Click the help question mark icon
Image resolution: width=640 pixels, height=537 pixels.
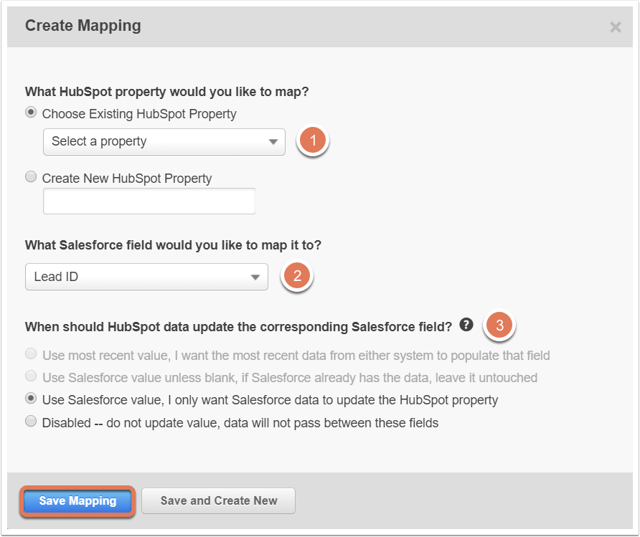pos(466,325)
